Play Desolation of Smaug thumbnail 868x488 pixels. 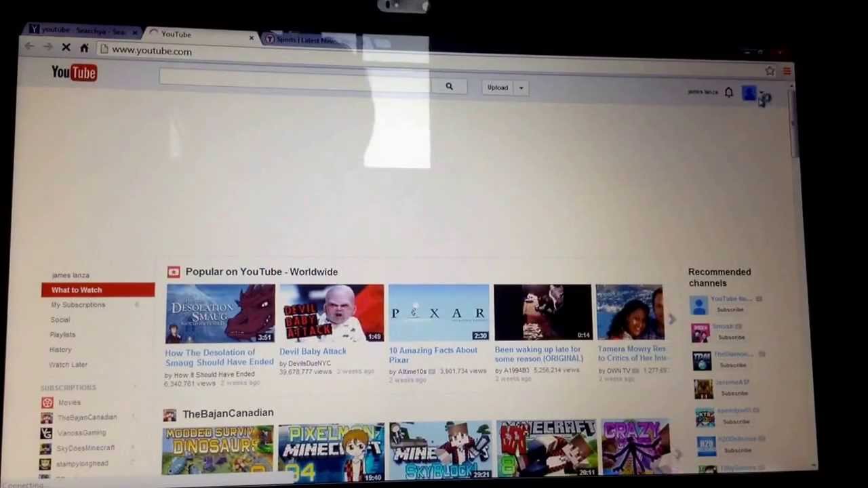(x=220, y=314)
